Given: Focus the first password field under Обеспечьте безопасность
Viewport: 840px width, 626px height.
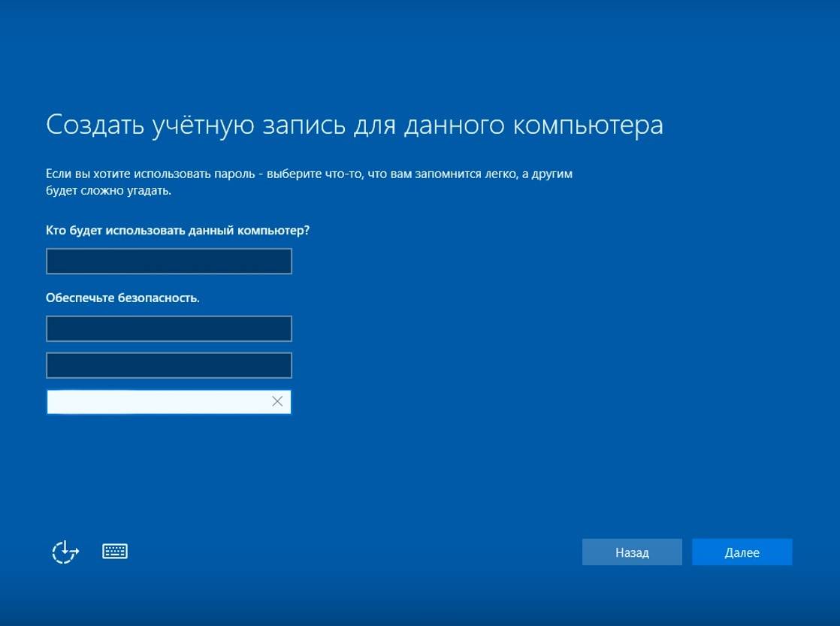Looking at the screenshot, I should click(x=169, y=329).
